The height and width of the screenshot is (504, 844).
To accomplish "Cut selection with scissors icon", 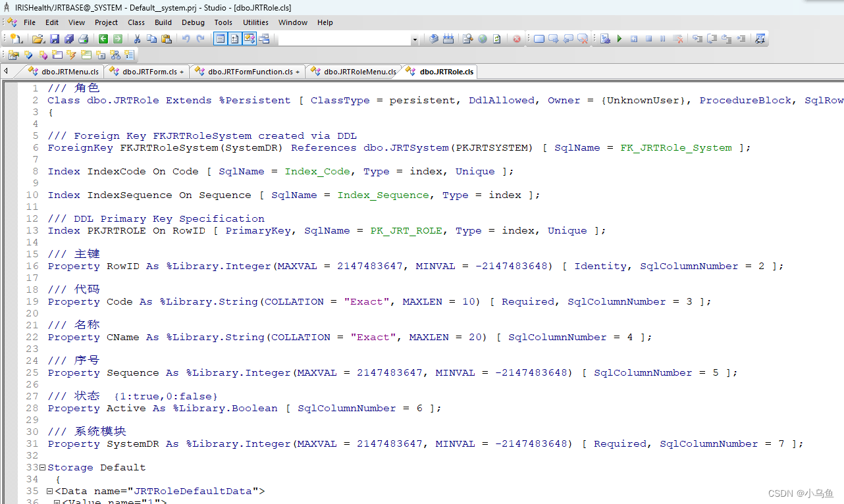I will (137, 39).
